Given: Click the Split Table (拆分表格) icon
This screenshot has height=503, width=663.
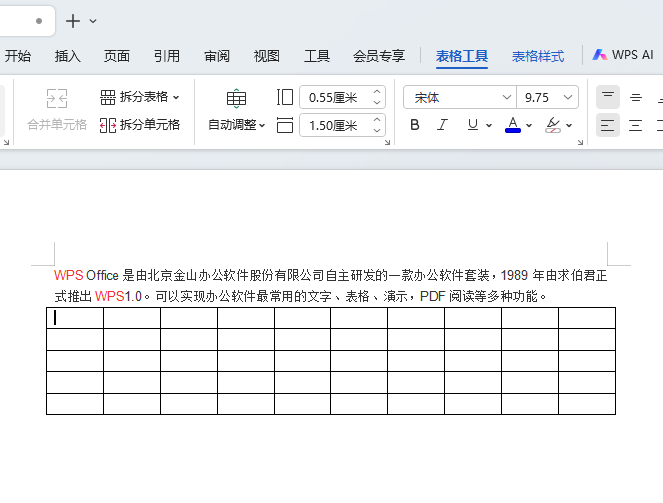Looking at the screenshot, I should [x=107, y=97].
